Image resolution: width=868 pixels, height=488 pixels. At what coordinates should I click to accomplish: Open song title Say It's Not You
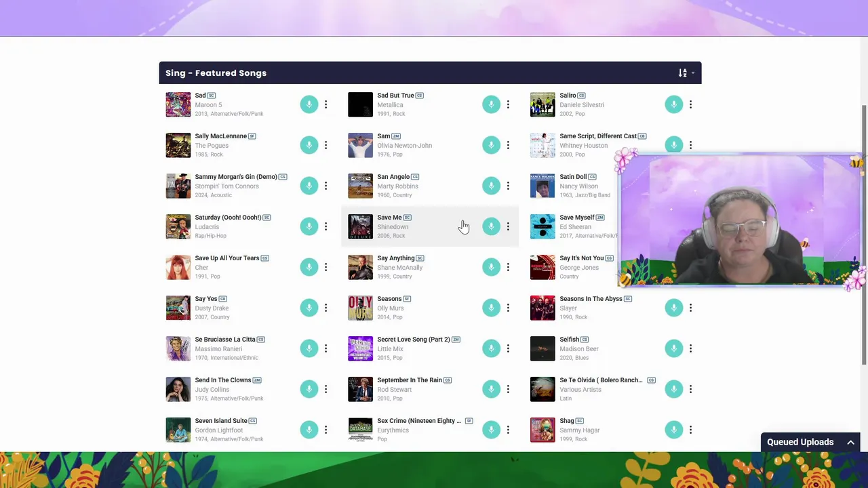[x=581, y=258]
